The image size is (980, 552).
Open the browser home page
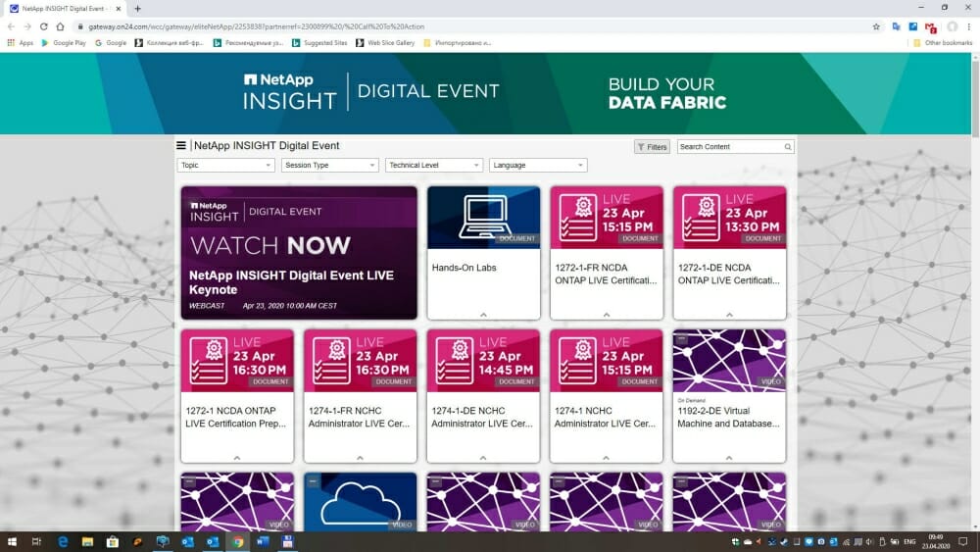(x=60, y=26)
